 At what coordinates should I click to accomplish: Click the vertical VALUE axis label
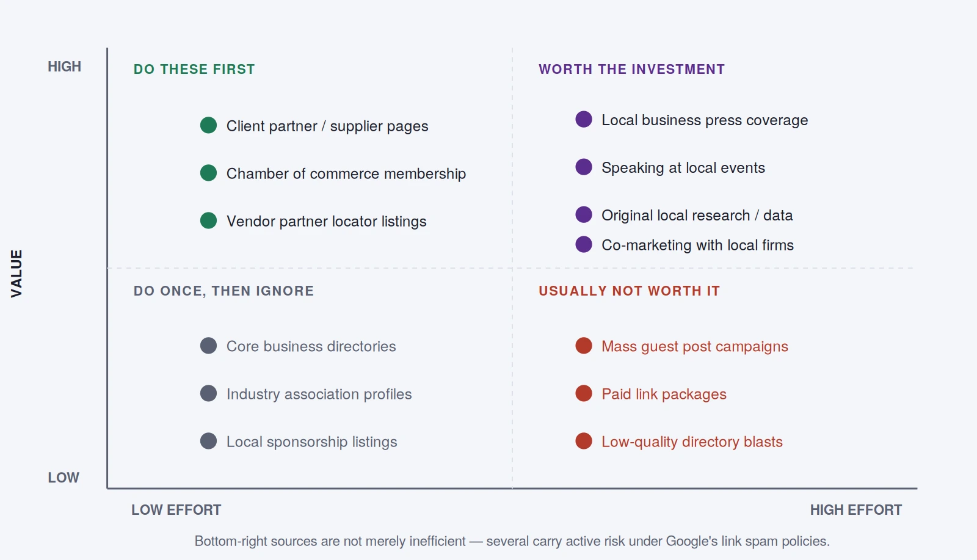click(x=16, y=274)
